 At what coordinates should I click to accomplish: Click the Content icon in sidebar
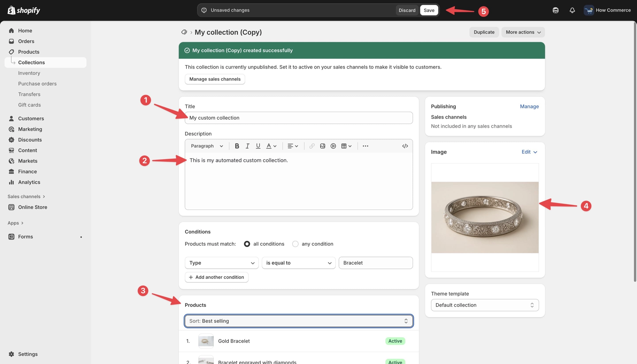pyautogui.click(x=11, y=150)
